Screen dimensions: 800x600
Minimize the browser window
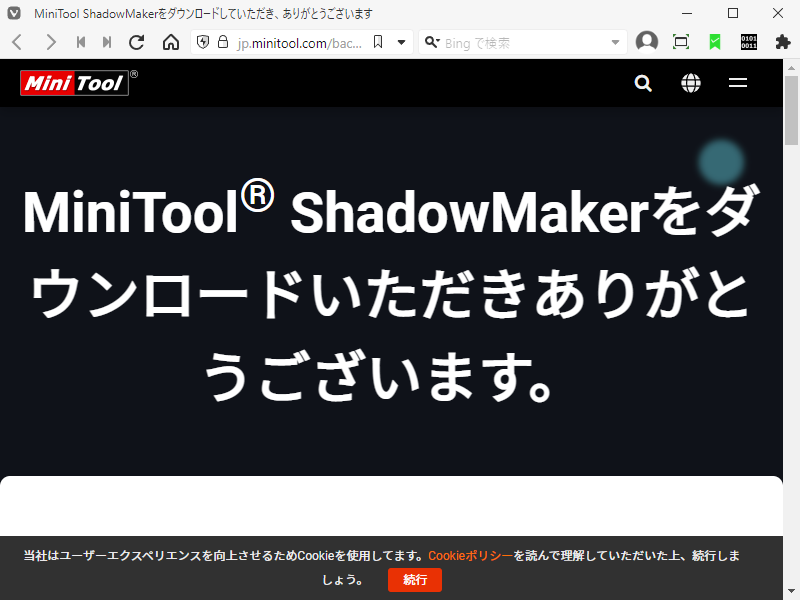[687, 13]
